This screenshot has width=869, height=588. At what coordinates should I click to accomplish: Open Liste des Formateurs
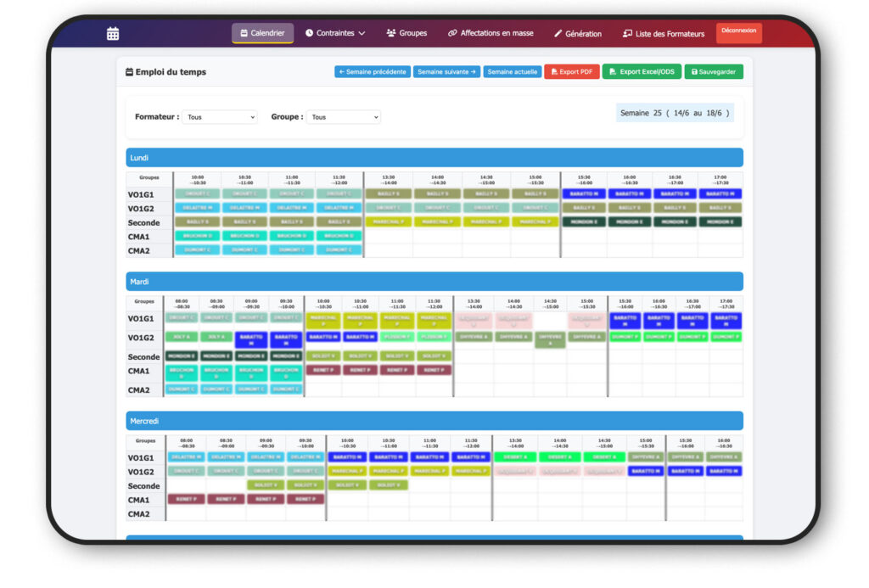click(x=664, y=34)
